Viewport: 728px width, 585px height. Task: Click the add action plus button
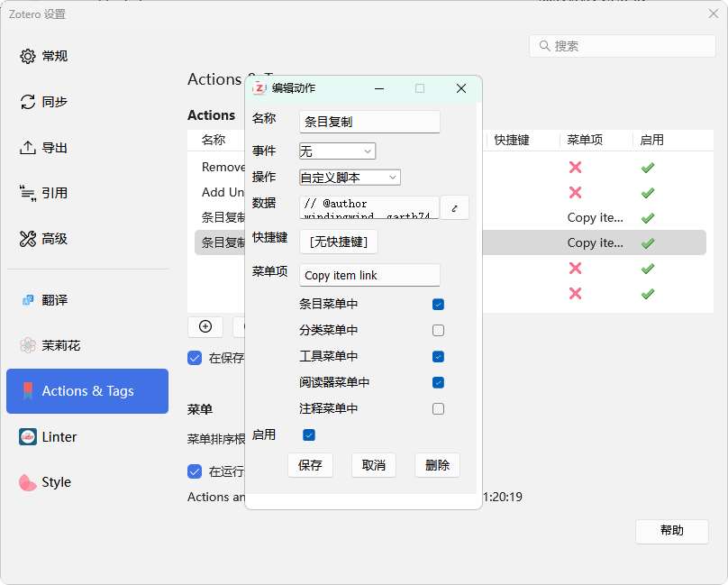[205, 326]
